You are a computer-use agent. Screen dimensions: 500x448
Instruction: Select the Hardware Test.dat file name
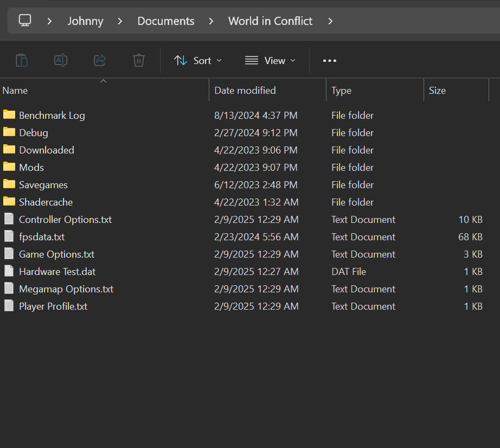57,272
